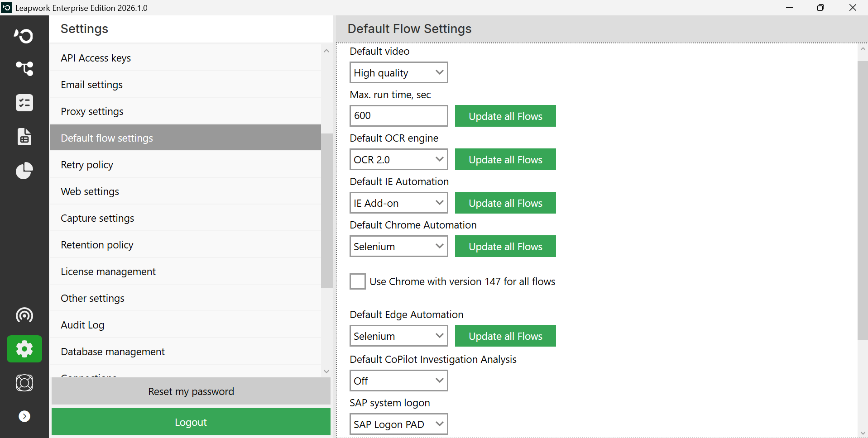Click the Leapwork app icon in title bar
The width and height of the screenshot is (868, 438).
tap(6, 8)
